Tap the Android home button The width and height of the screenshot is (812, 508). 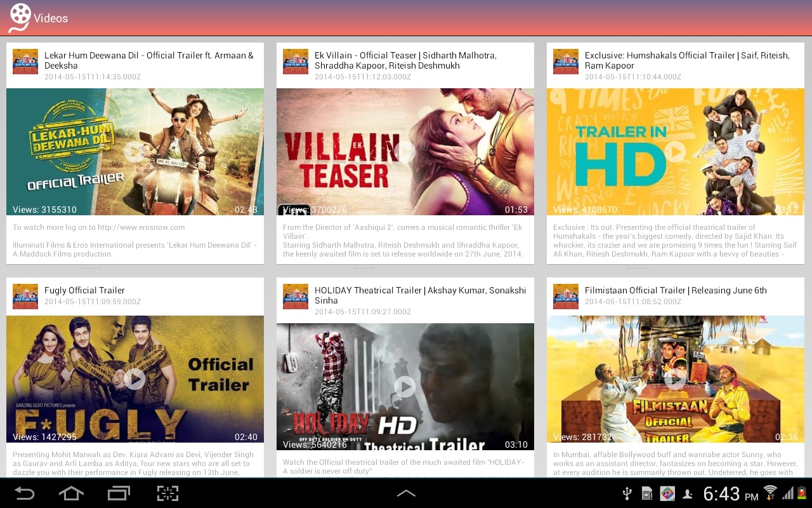[x=71, y=493]
